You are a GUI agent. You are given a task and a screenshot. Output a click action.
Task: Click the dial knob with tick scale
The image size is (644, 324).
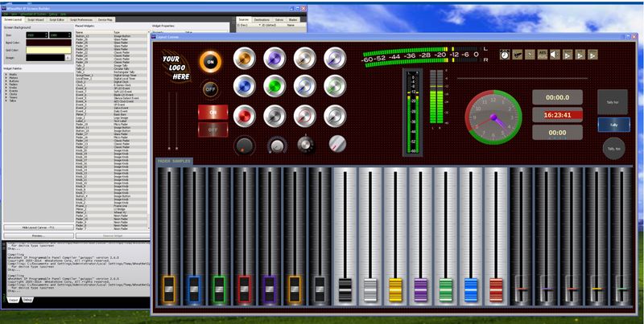[x=277, y=145]
